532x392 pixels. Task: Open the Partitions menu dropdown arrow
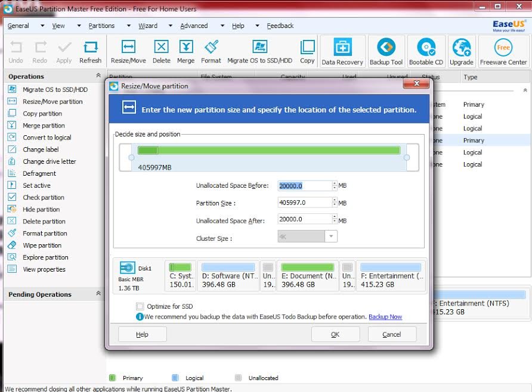tap(129, 26)
